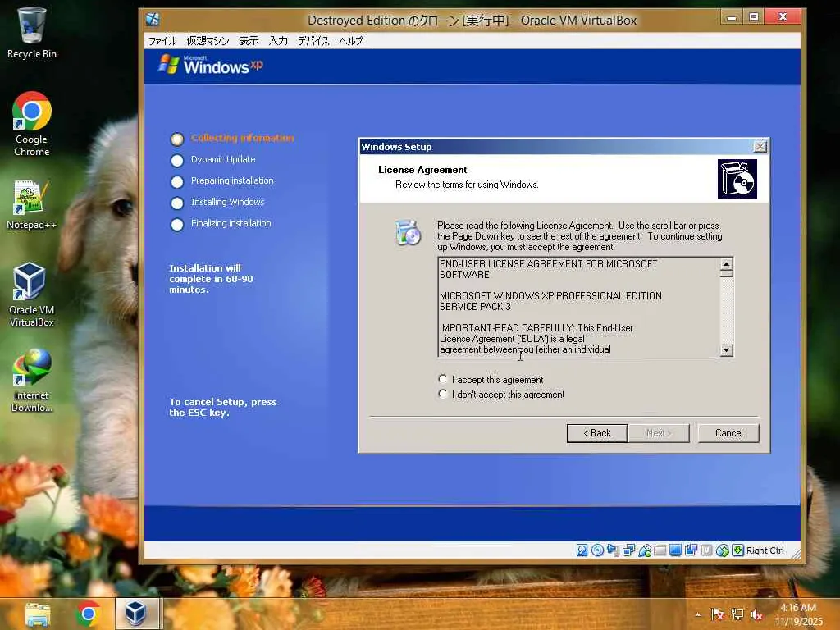Open the Notepad++ desktop shortcut
This screenshot has height=630, width=840.
pyautogui.click(x=32, y=205)
